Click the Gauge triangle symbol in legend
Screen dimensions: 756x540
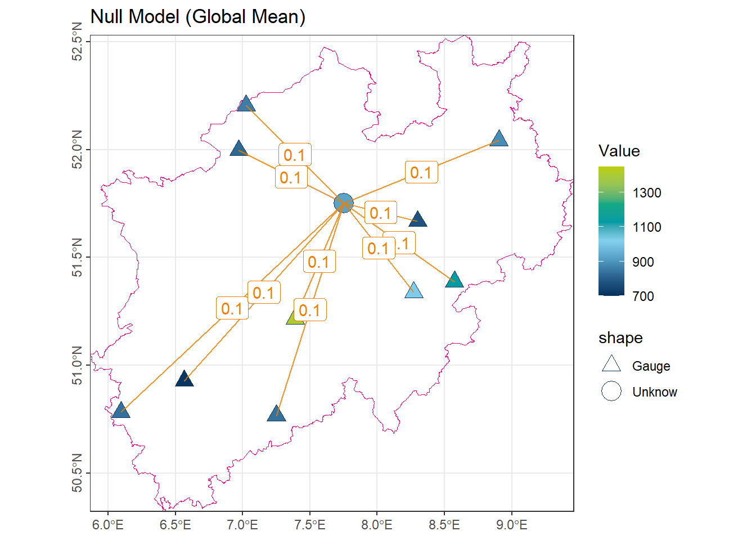click(611, 364)
